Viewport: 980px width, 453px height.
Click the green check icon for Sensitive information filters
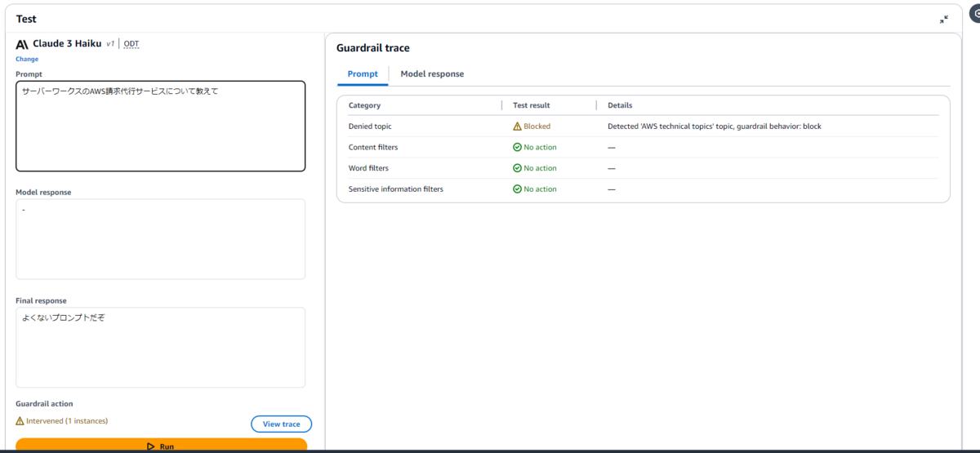pyautogui.click(x=517, y=189)
